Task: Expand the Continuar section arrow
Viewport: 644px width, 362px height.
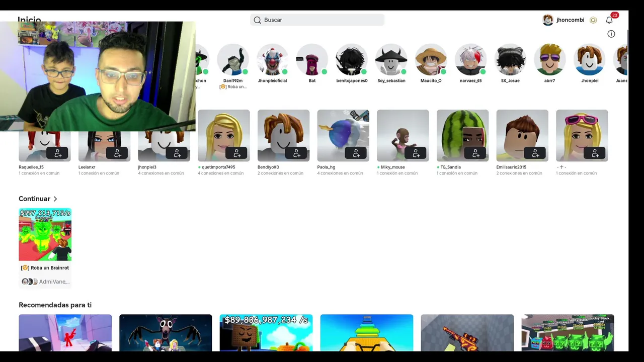Action: (55, 199)
